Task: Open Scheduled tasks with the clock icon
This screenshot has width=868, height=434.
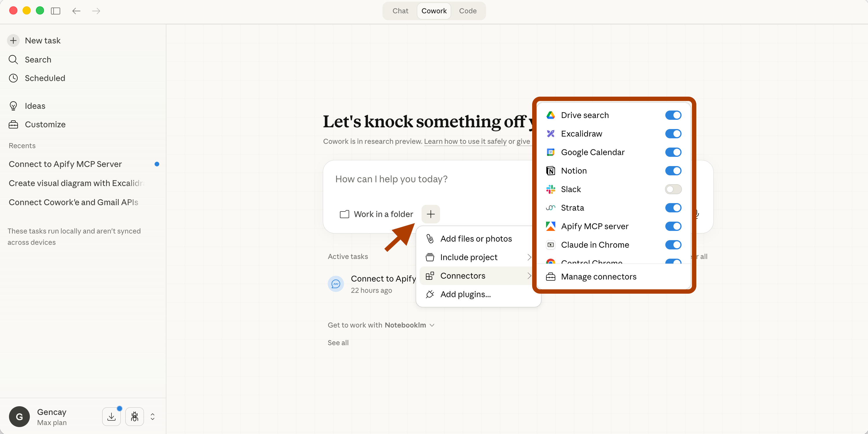Action: [x=45, y=78]
